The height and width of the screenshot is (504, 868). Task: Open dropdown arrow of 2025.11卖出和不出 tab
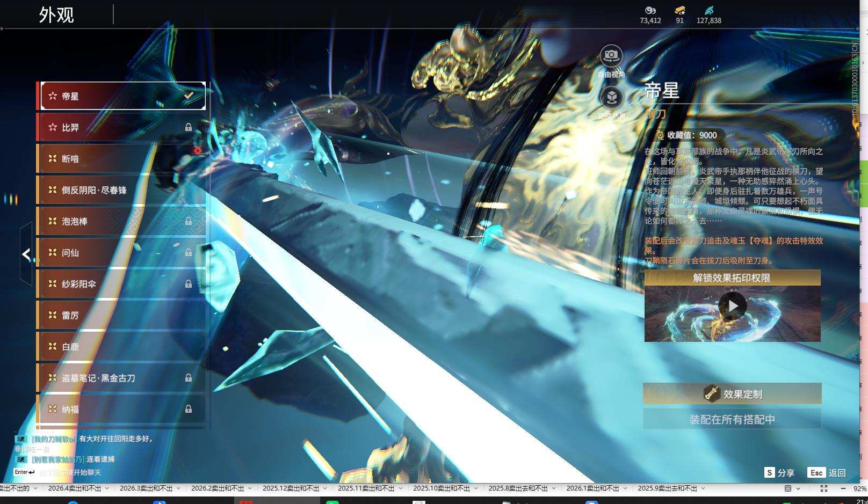400,488
